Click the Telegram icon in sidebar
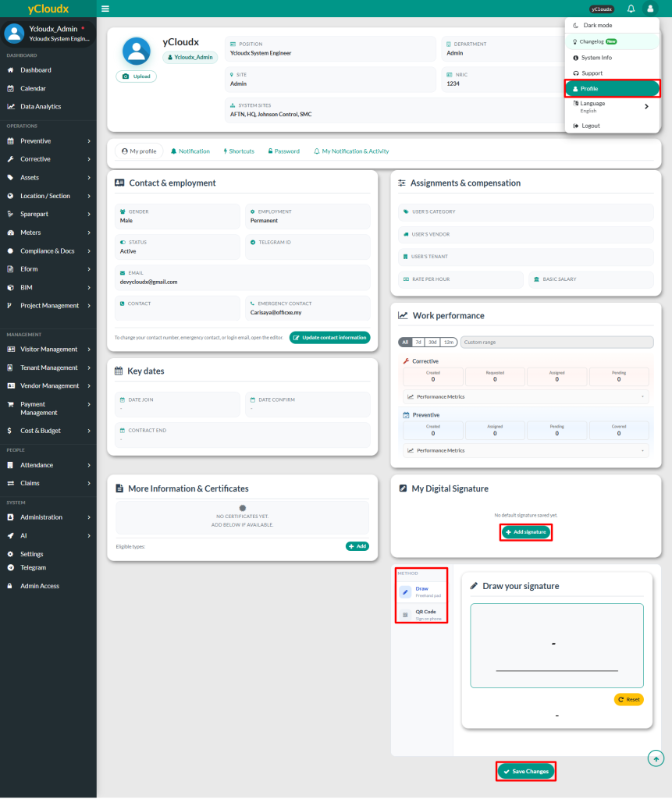Screen dimensions: 672x799 (11, 567)
